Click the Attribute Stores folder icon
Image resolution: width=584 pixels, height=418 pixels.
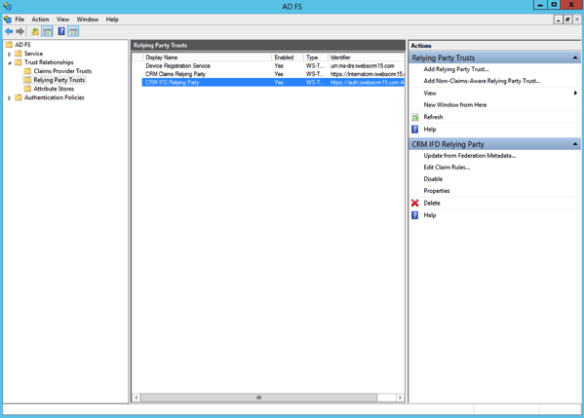pos(28,89)
